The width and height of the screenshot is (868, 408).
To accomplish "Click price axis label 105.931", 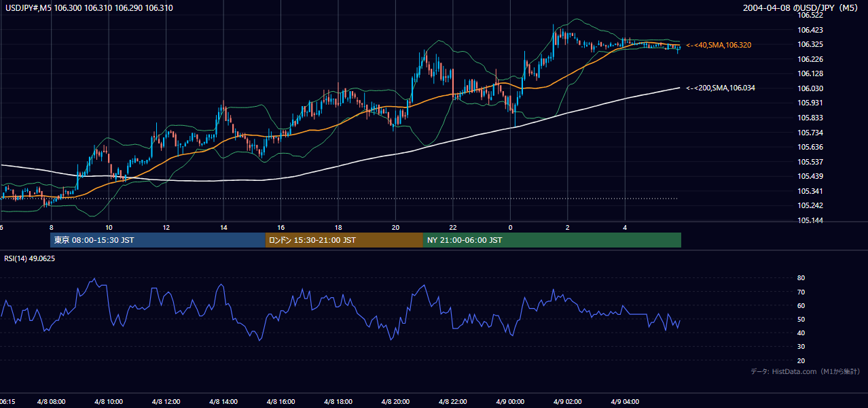I will pos(810,103).
